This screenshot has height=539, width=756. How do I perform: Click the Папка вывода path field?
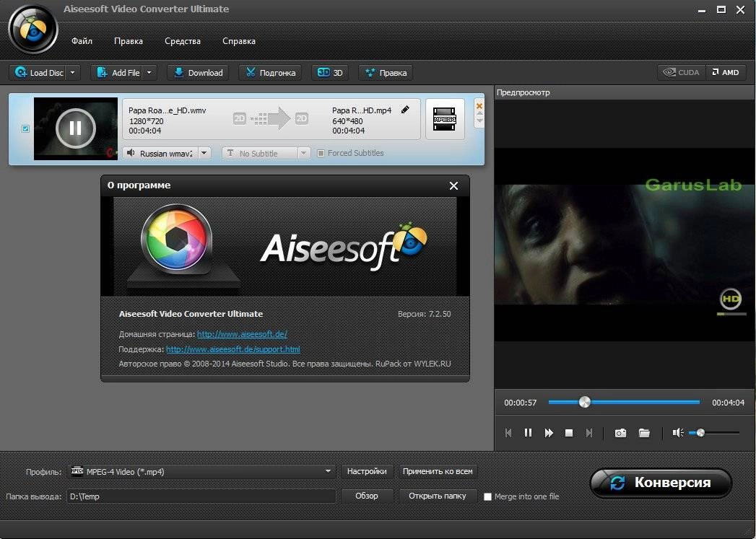201,496
